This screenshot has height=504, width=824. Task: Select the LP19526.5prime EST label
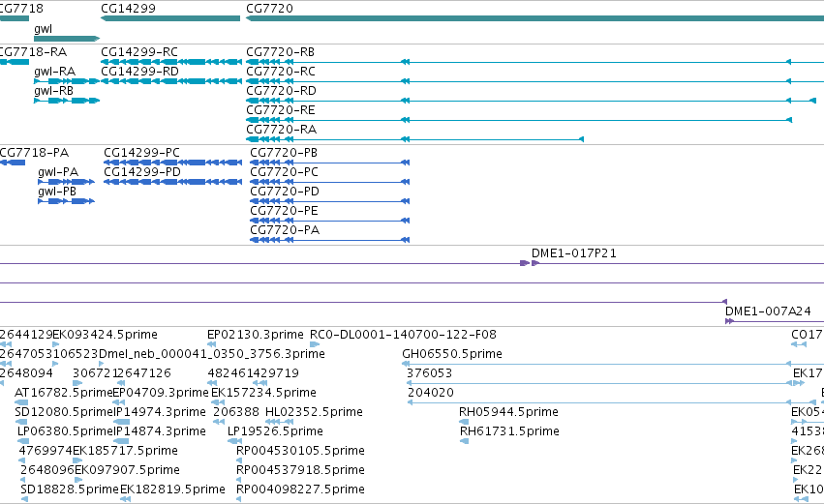(x=275, y=432)
